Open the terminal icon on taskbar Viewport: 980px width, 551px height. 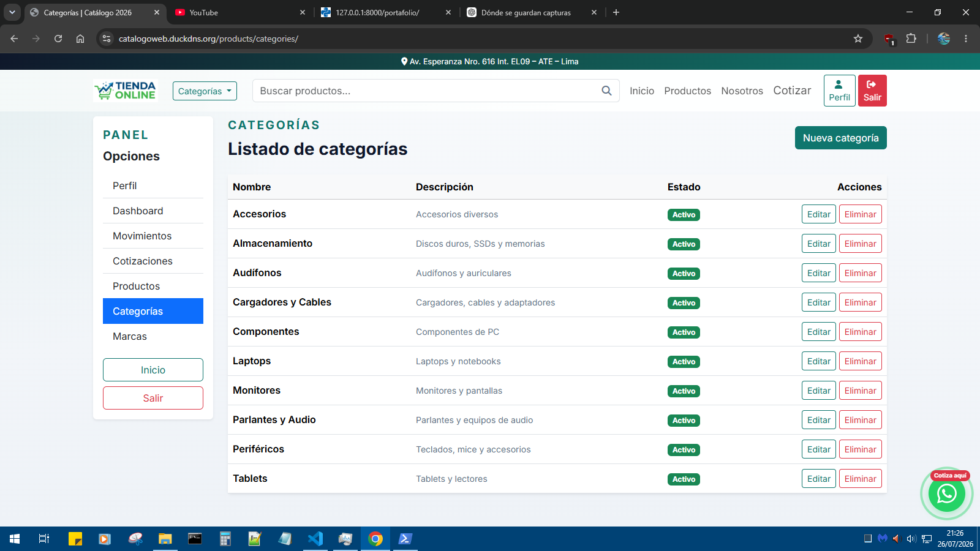click(195, 539)
